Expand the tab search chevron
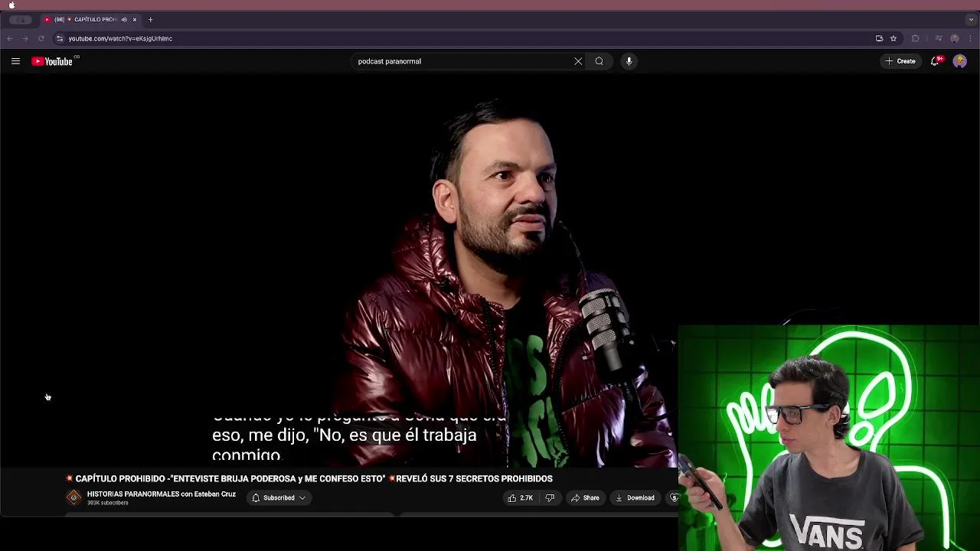 (x=971, y=19)
